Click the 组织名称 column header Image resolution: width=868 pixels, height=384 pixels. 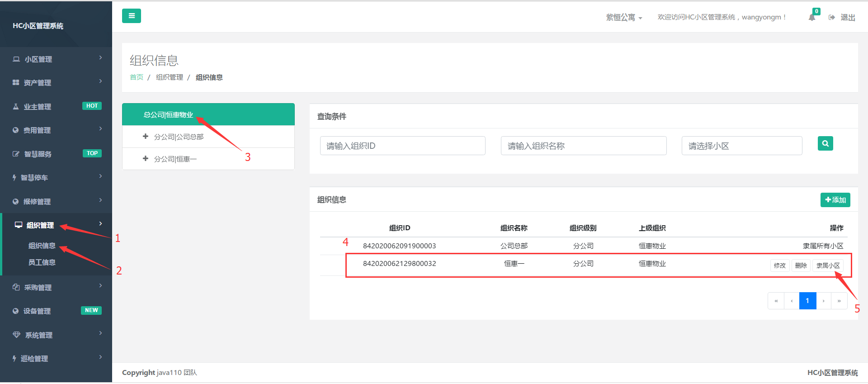514,228
